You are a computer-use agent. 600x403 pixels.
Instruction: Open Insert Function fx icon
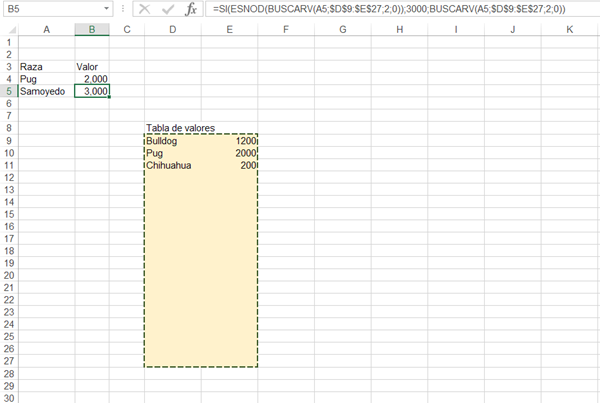coord(191,8)
